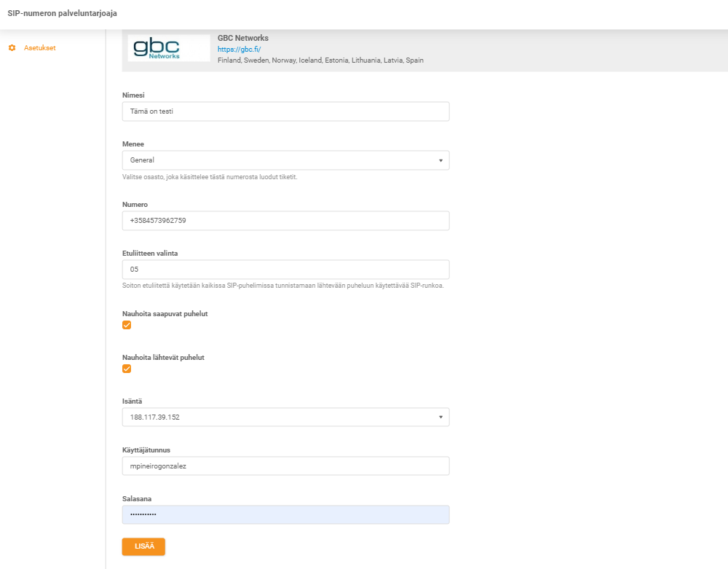
Task: Expand the Isäntä host selection dropdown
Action: tap(285, 417)
